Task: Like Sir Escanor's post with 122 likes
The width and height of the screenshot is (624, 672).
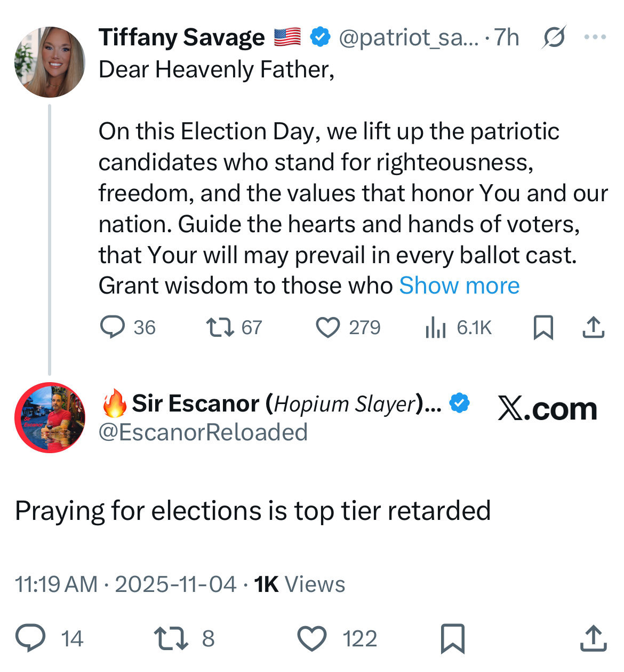Action: click(x=312, y=638)
